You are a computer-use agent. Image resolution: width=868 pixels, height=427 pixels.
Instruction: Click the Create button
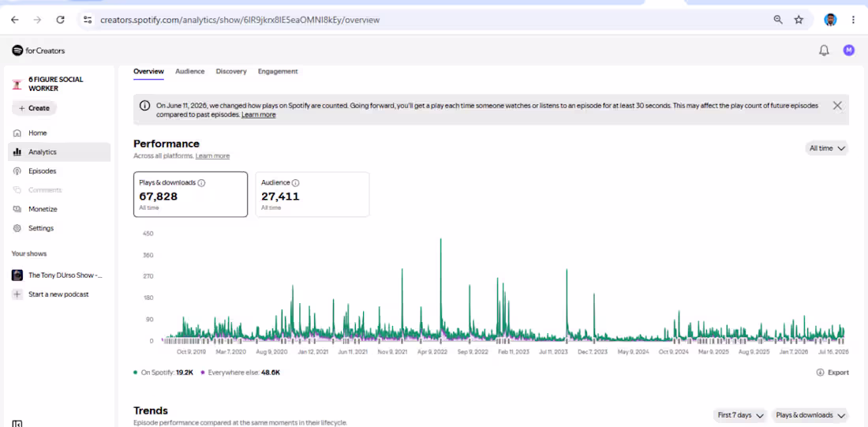tap(34, 108)
